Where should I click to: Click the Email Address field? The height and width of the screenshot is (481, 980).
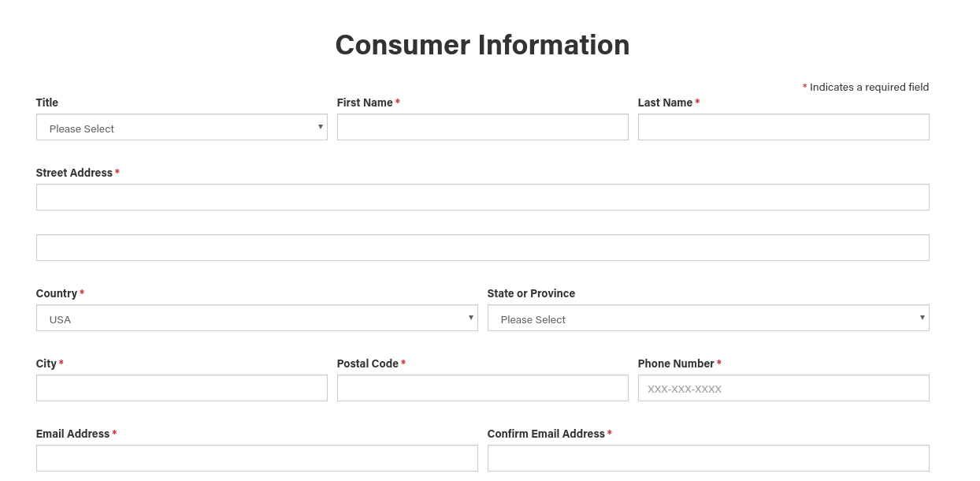[256, 459]
